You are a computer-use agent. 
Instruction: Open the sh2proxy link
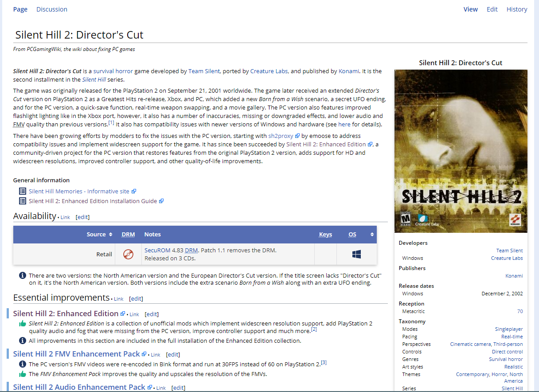[281, 136]
